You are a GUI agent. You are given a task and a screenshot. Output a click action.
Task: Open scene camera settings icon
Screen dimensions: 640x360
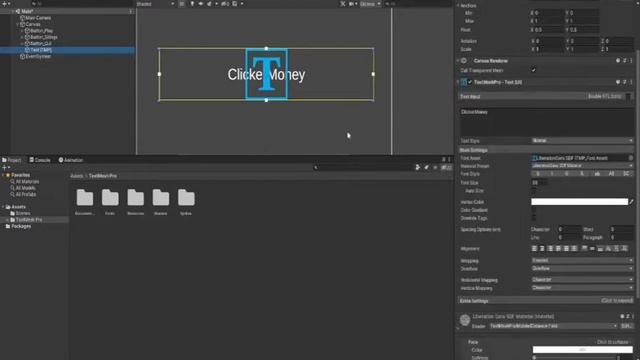(351, 4)
